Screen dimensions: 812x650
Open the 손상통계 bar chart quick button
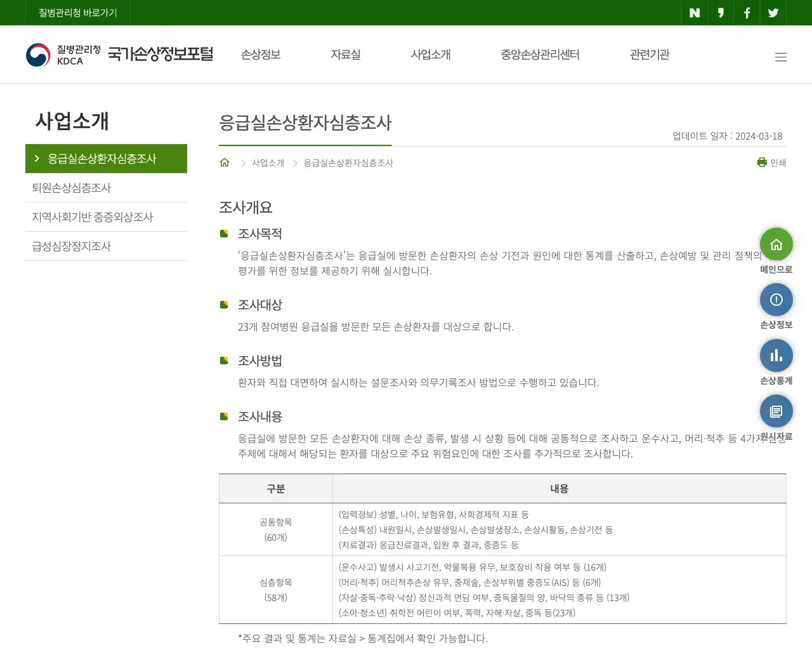[776, 355]
